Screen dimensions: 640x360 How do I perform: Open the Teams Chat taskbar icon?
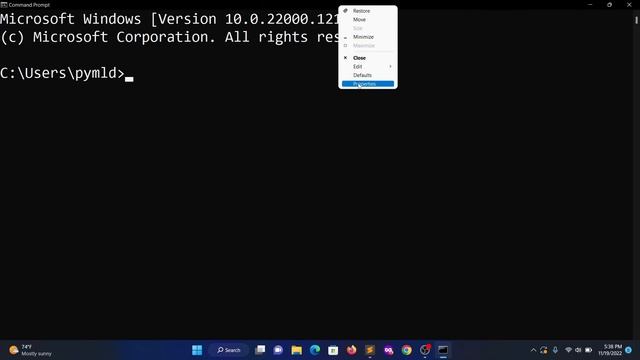click(x=278, y=350)
